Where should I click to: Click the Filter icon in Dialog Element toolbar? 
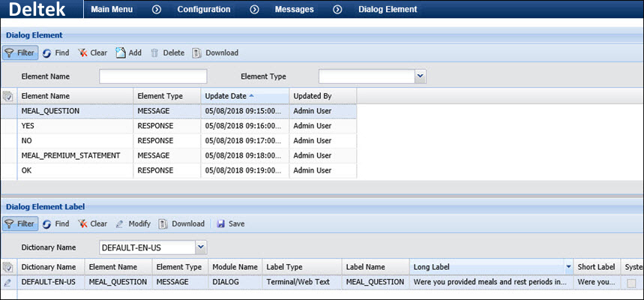[x=19, y=53]
